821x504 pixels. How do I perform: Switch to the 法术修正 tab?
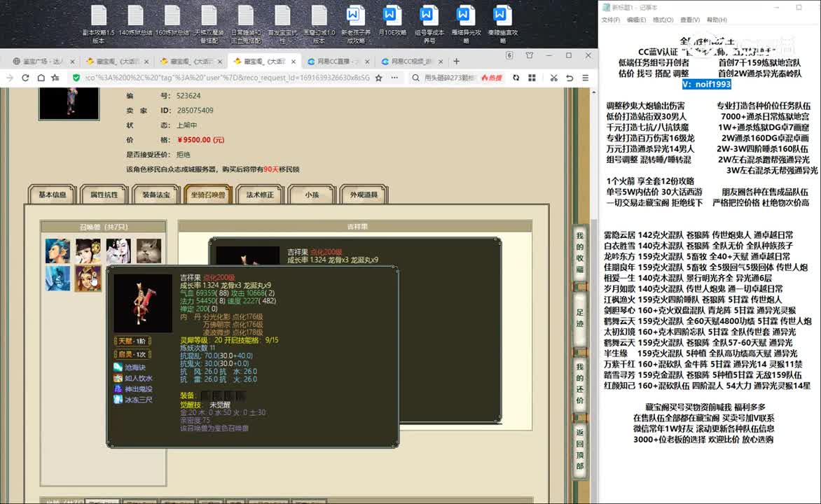point(260,195)
